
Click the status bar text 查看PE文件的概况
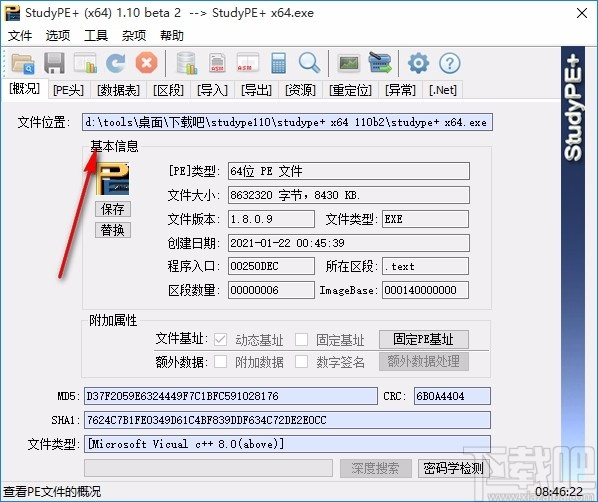click(x=52, y=492)
